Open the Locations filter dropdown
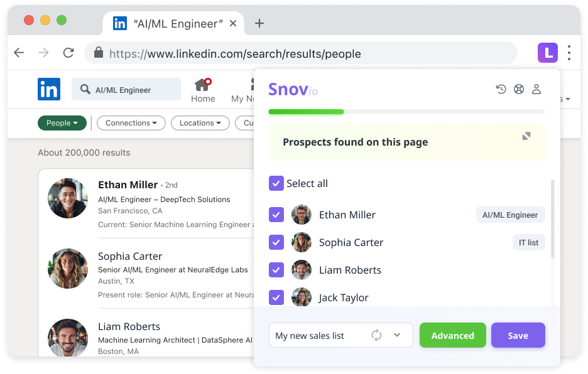 pyautogui.click(x=200, y=123)
